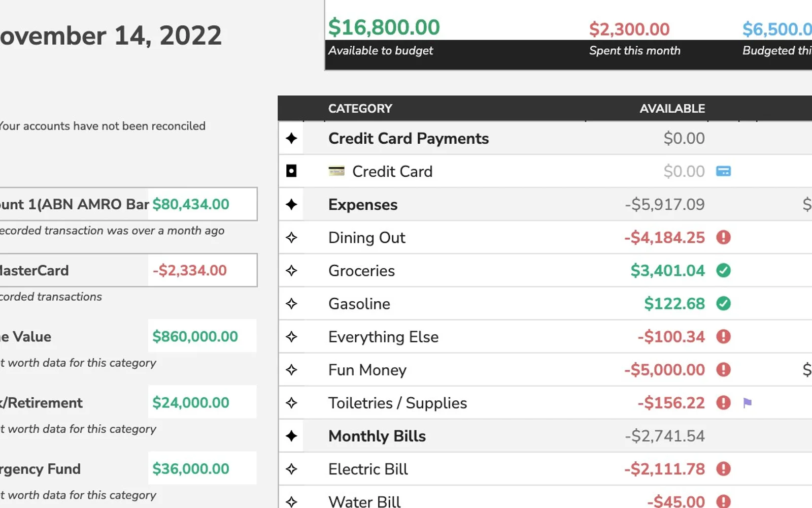Click the star icon next to Toiletries / Supplies
The height and width of the screenshot is (508, 812).
pos(291,403)
